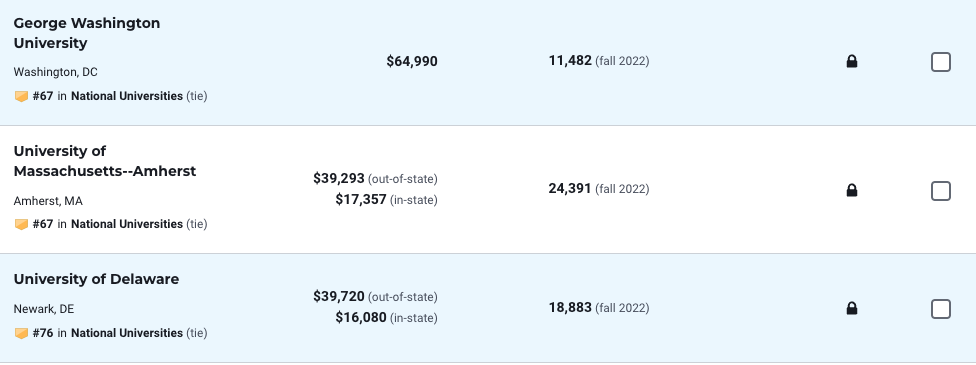Open the University of Massachusetts--Amherst link
The image size is (976, 365).
pyautogui.click(x=105, y=161)
